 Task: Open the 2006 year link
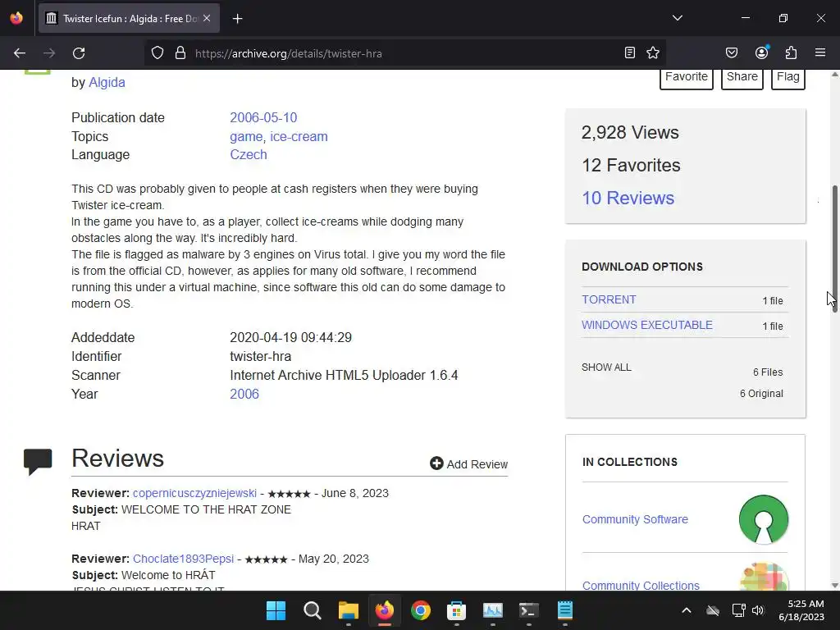tap(244, 394)
